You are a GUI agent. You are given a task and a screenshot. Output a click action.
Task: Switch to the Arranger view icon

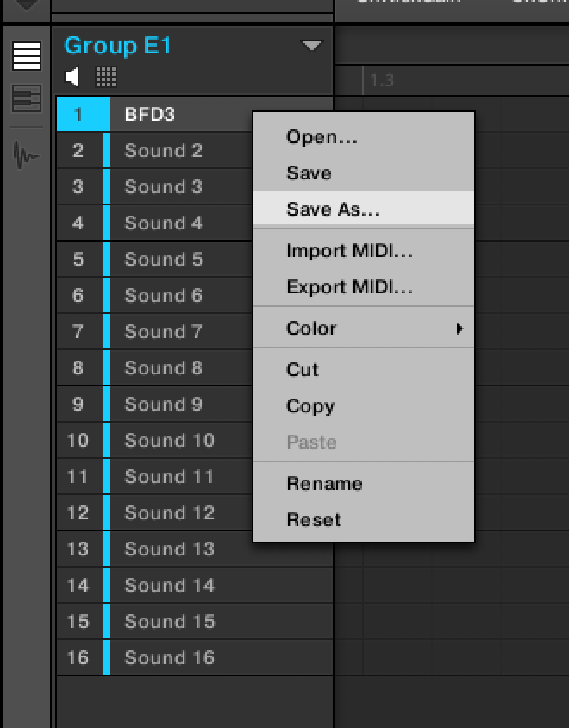pos(27,57)
